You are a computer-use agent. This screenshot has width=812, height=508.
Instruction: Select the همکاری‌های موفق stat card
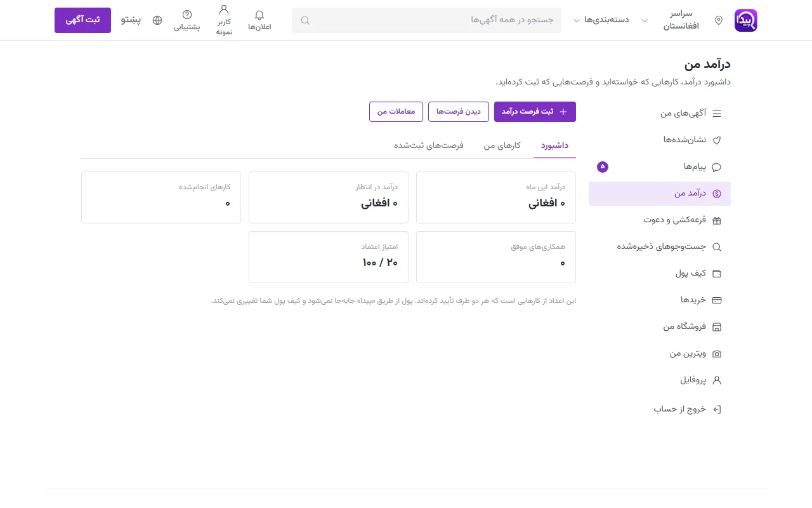[496, 257]
